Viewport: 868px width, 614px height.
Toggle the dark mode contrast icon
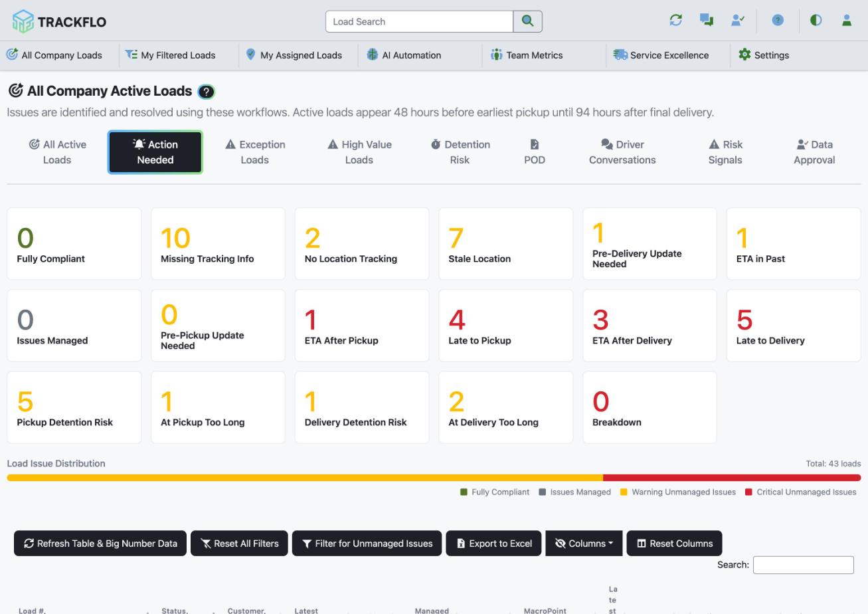(816, 21)
